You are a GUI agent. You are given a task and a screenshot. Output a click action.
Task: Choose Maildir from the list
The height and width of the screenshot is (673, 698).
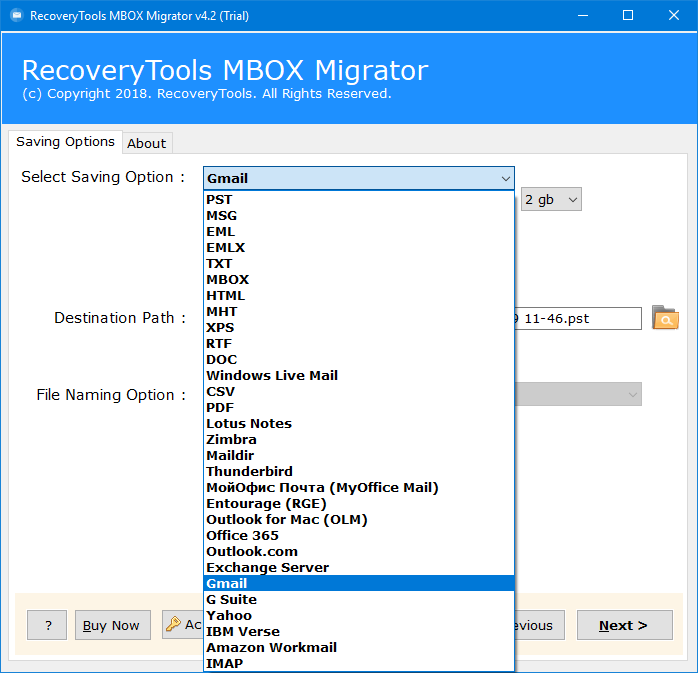click(x=359, y=456)
